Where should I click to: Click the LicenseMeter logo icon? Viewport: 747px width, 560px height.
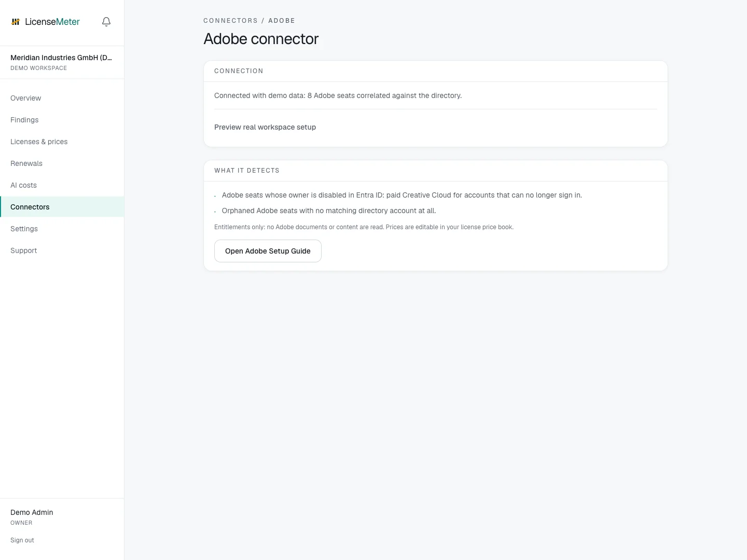(x=16, y=22)
